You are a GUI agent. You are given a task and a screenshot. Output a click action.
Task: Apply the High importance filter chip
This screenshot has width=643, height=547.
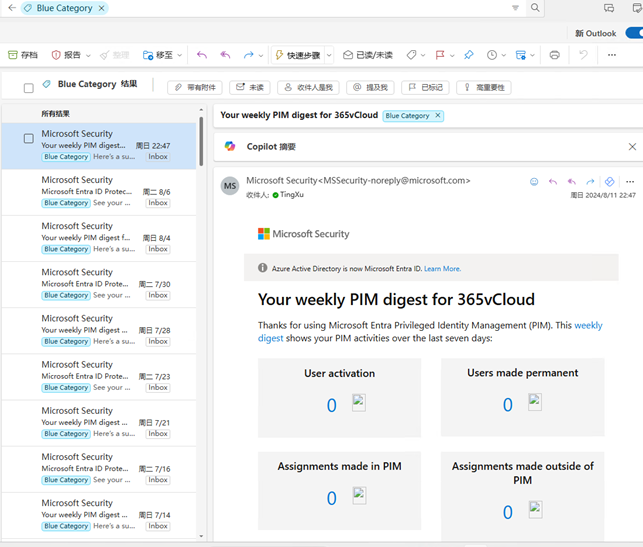click(x=484, y=87)
